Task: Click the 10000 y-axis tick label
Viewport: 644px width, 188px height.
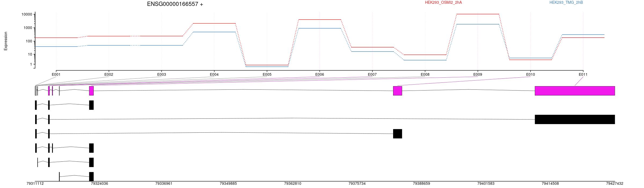Action: (27, 15)
